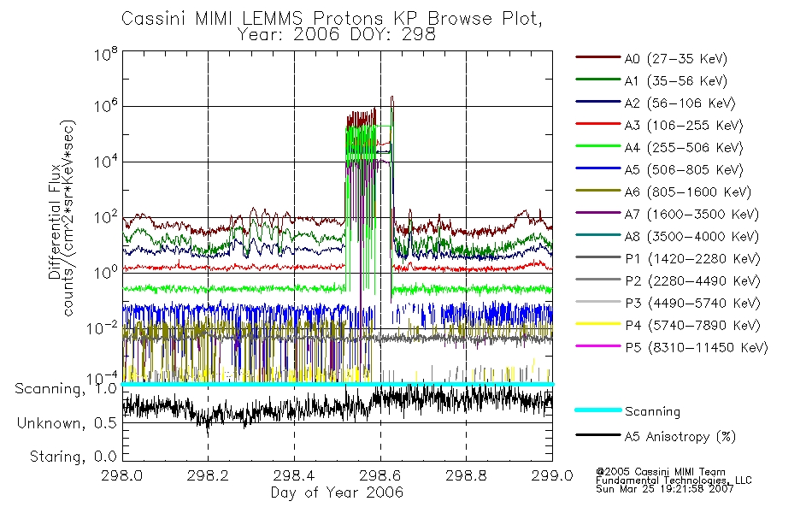Image resolution: width=812 pixels, height=513 pixels.
Task: Click the A0 (27-35 KeV) legend label
Action: click(676, 59)
